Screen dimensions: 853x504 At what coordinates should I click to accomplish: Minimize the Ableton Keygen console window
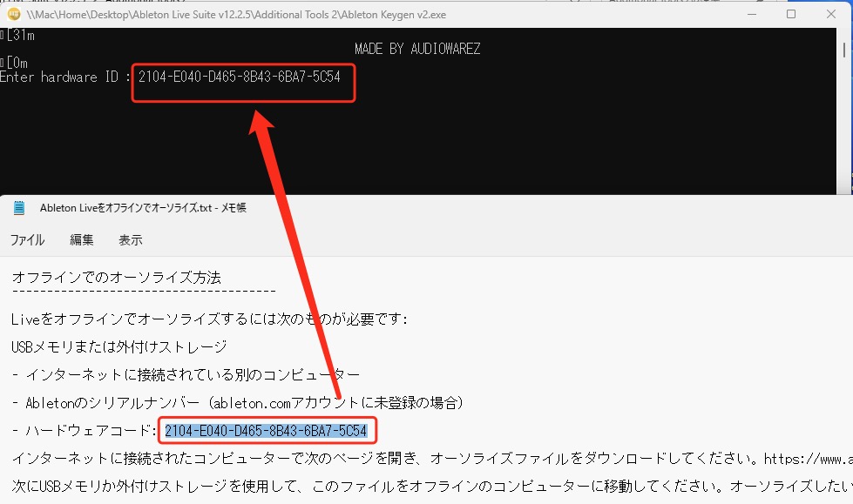click(752, 14)
